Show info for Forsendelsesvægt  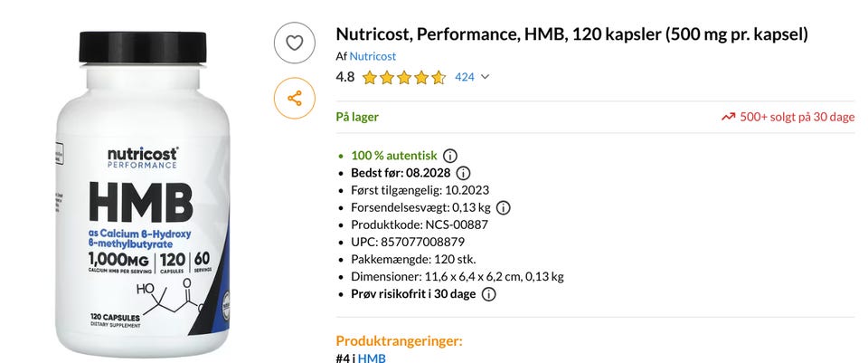(504, 207)
